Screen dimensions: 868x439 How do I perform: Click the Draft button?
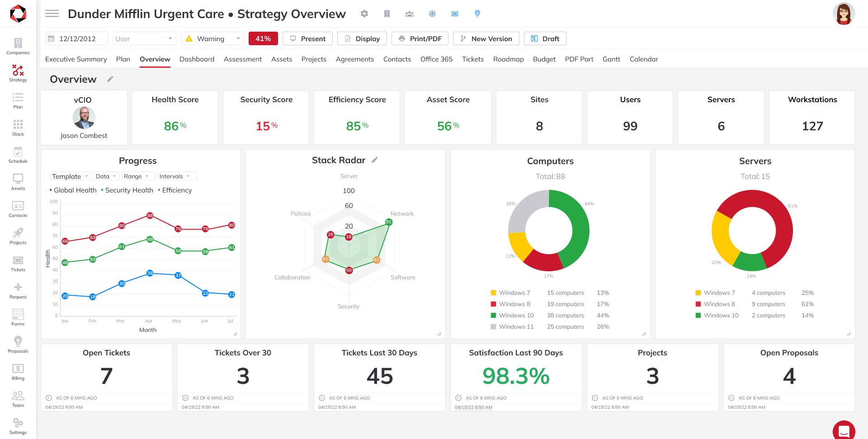545,38
